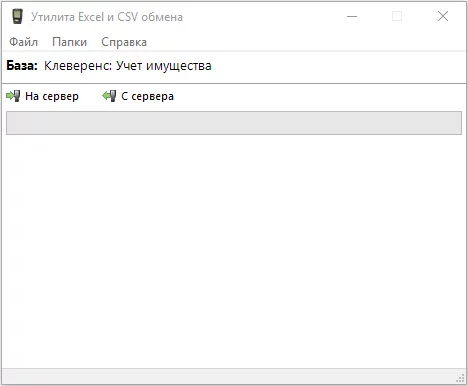Open the Файл menu
This screenshot has height=386, width=468.
(x=23, y=42)
